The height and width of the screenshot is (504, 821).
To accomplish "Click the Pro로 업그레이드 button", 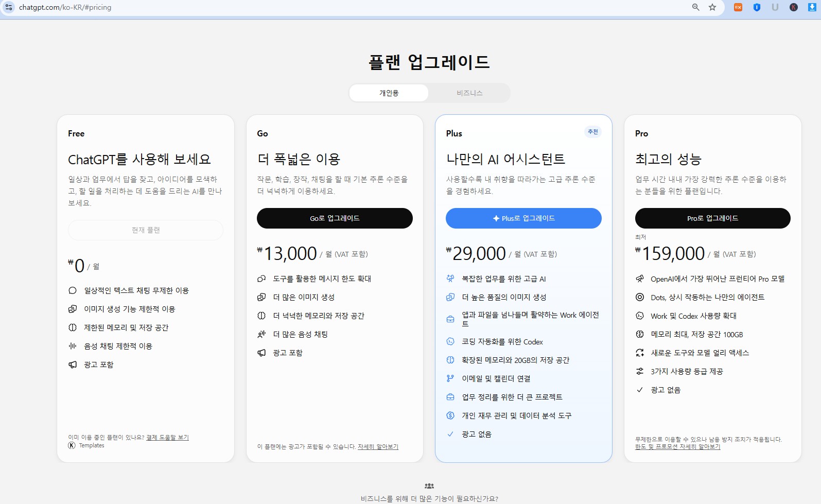I will coord(713,218).
